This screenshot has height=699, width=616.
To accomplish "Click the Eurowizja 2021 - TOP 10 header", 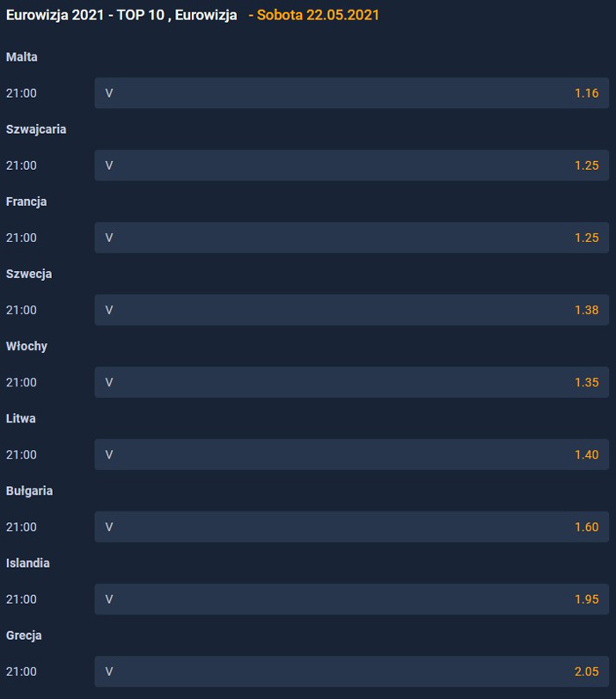I will (121, 15).
